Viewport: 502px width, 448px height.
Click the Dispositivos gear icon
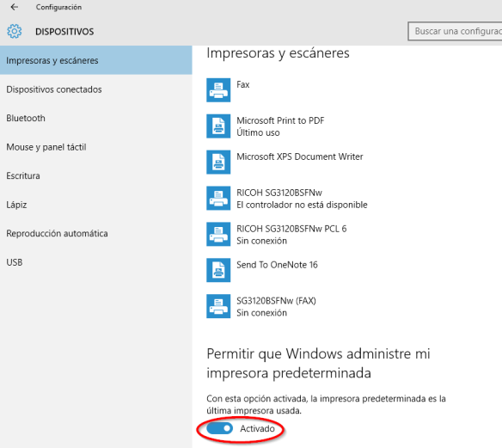click(x=15, y=31)
